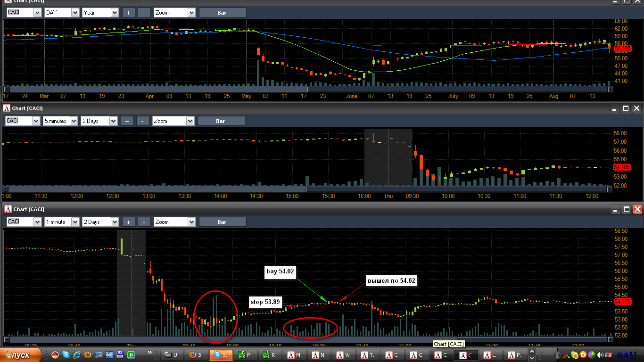Launch Internet Explorer from quick launch
The height and width of the screenshot is (362, 644).
pyautogui.click(x=77, y=355)
